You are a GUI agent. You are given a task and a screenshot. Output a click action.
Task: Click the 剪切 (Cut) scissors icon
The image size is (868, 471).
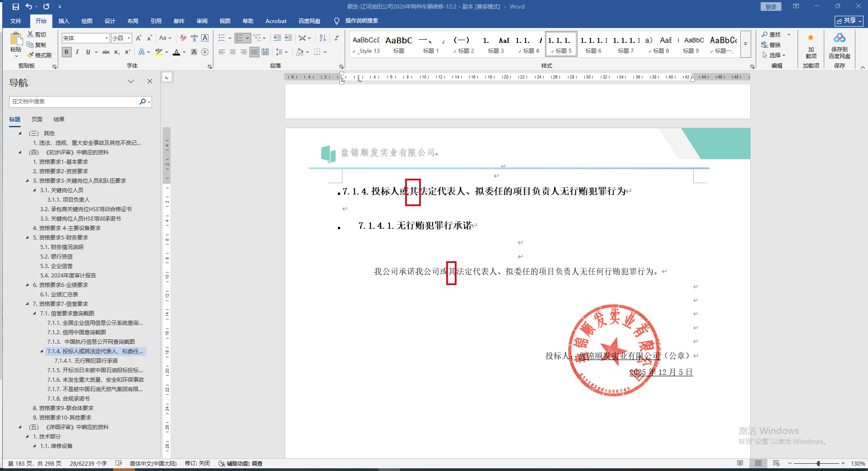pyautogui.click(x=30, y=34)
